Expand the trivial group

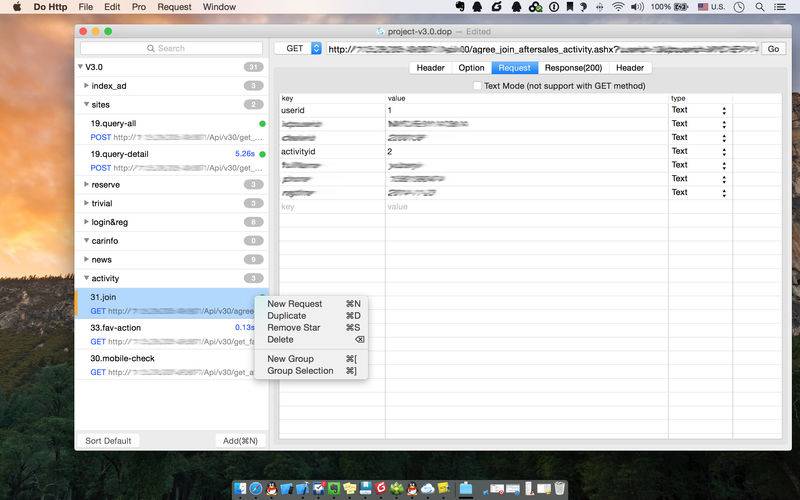[86, 203]
